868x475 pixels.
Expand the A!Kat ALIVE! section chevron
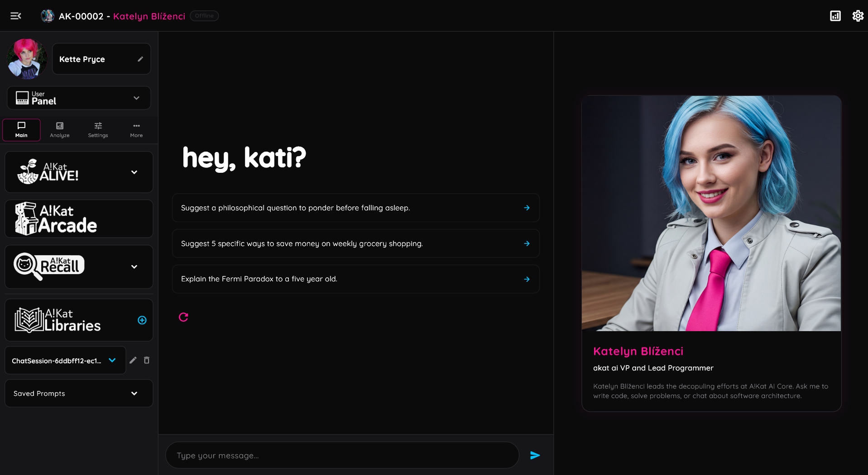[x=134, y=172]
